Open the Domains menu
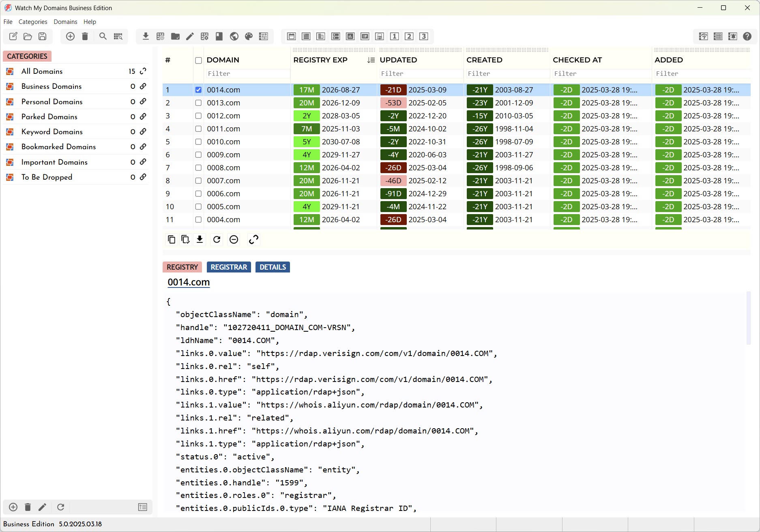The height and width of the screenshot is (532, 760). 65,22
